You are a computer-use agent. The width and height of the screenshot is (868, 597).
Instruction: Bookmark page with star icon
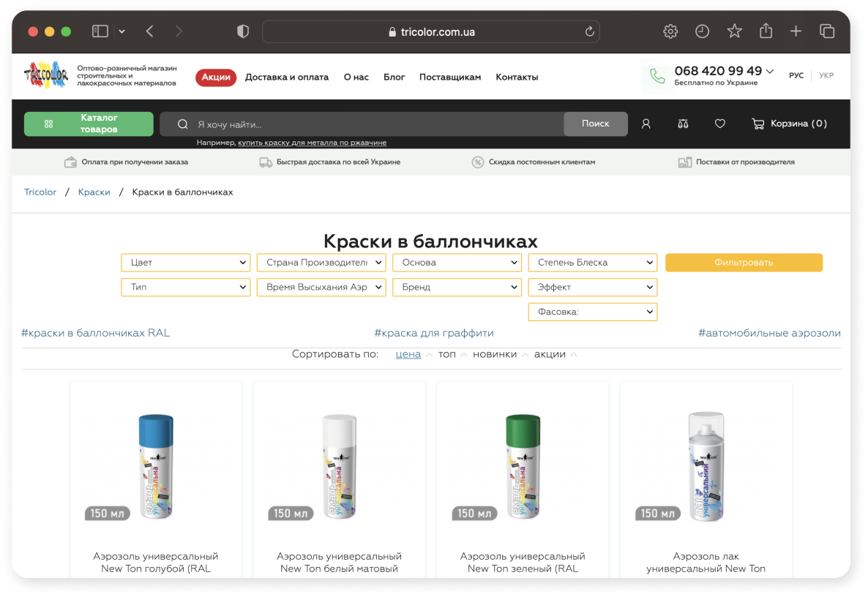734,31
